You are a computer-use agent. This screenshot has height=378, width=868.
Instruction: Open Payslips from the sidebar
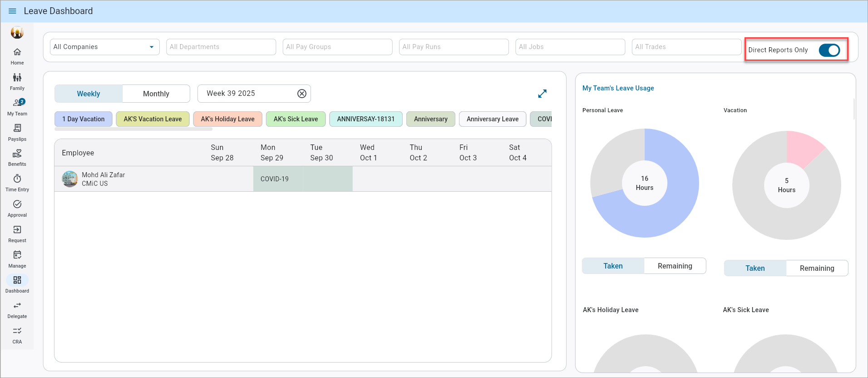[17, 129]
